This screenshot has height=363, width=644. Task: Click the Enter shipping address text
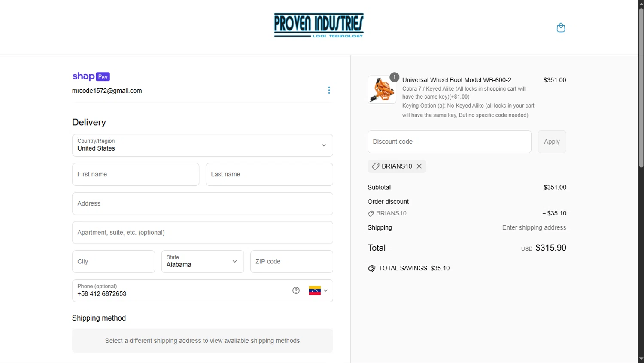(x=534, y=227)
